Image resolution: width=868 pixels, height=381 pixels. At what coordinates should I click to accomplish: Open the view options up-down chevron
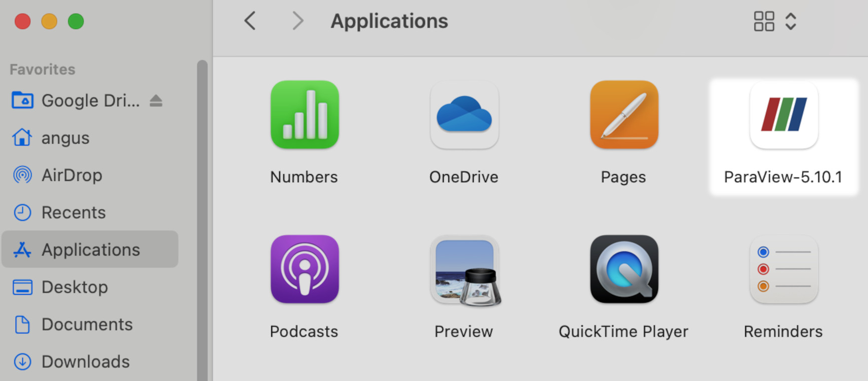click(x=791, y=22)
